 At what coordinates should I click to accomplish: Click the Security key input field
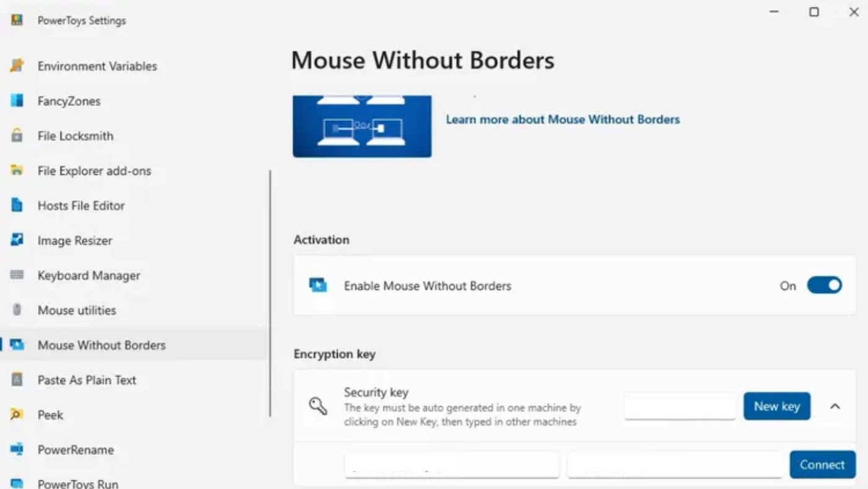click(x=680, y=406)
